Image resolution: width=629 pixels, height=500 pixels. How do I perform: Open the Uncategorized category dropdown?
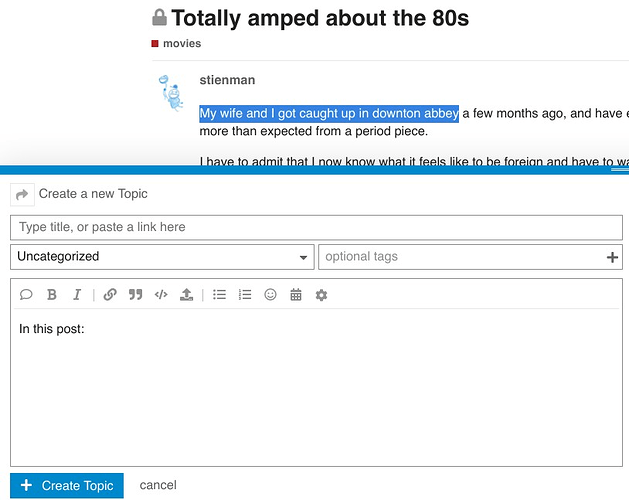[x=162, y=257]
